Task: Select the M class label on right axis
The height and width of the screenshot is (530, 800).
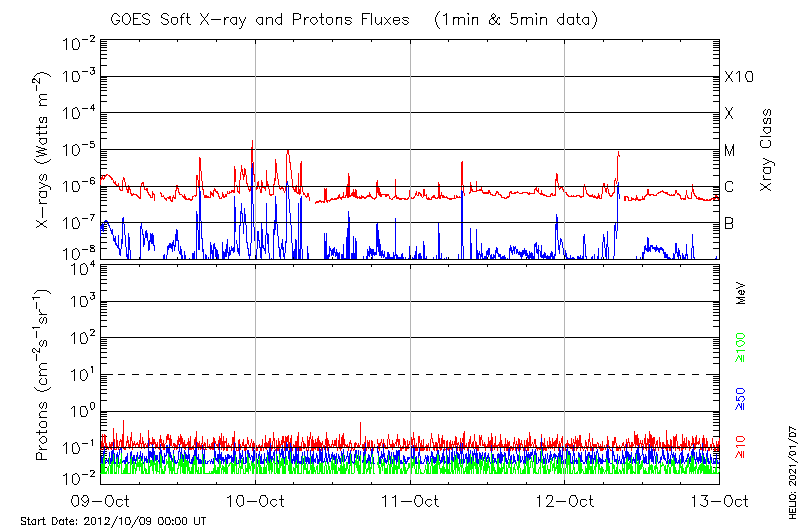Action: (730, 151)
